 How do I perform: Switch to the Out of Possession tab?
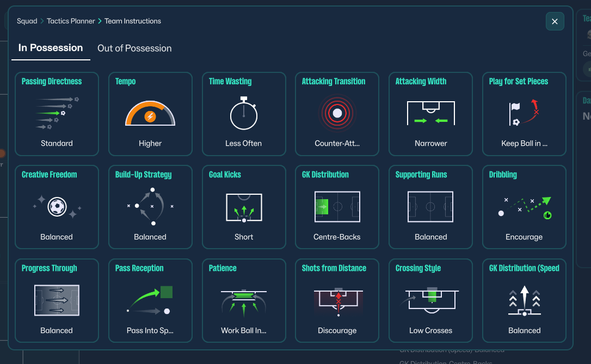(134, 48)
